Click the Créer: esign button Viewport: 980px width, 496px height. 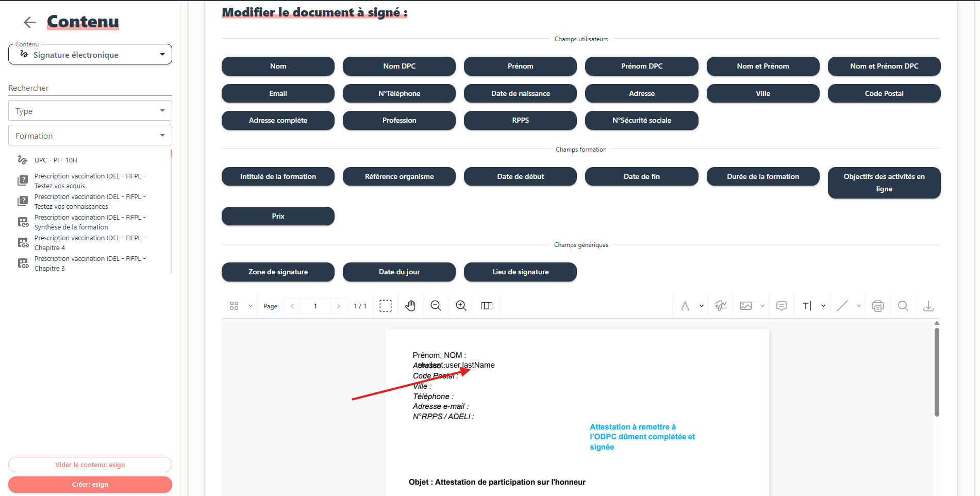[90, 484]
